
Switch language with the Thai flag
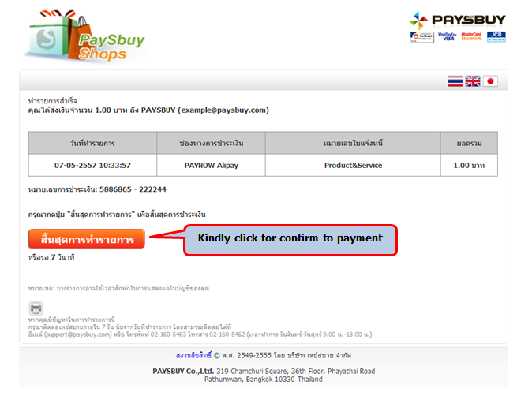(455, 81)
